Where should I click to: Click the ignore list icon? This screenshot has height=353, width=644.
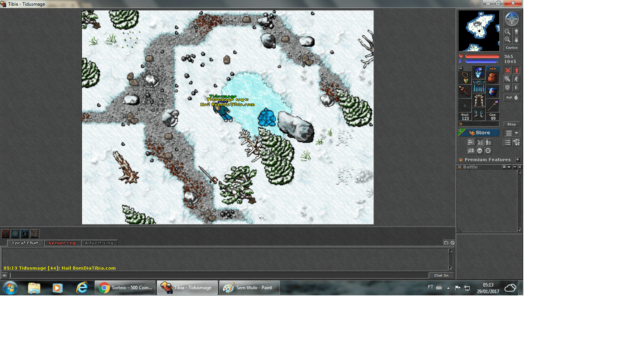tap(452, 243)
